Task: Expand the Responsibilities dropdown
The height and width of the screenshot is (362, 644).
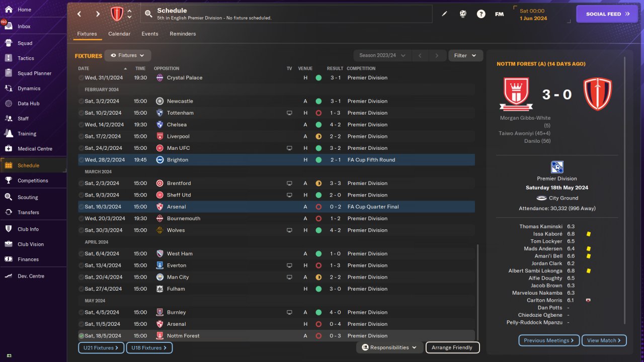Action: (x=389, y=347)
